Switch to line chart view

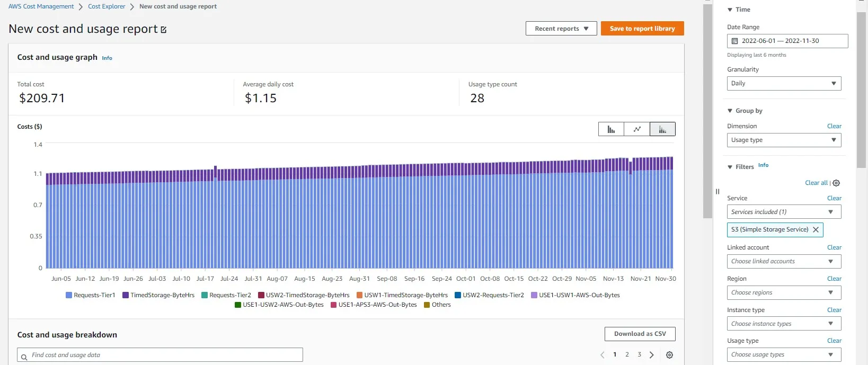(x=637, y=129)
